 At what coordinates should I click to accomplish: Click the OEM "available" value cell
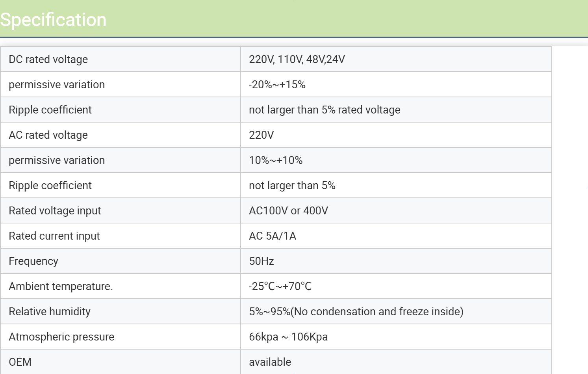click(x=270, y=362)
